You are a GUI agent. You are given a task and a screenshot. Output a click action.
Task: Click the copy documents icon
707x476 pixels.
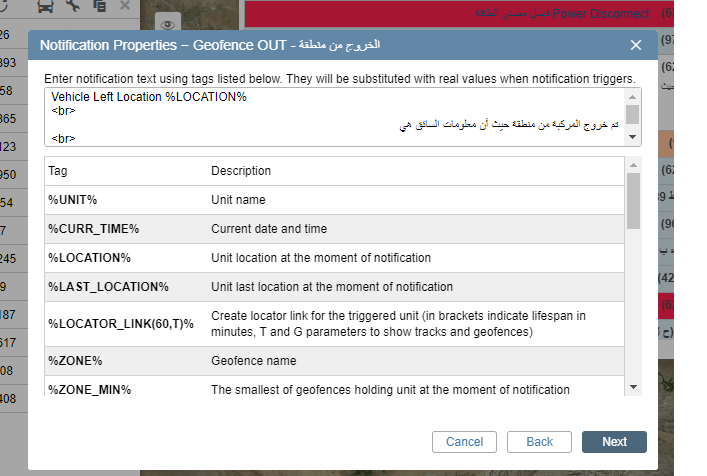[x=98, y=6]
